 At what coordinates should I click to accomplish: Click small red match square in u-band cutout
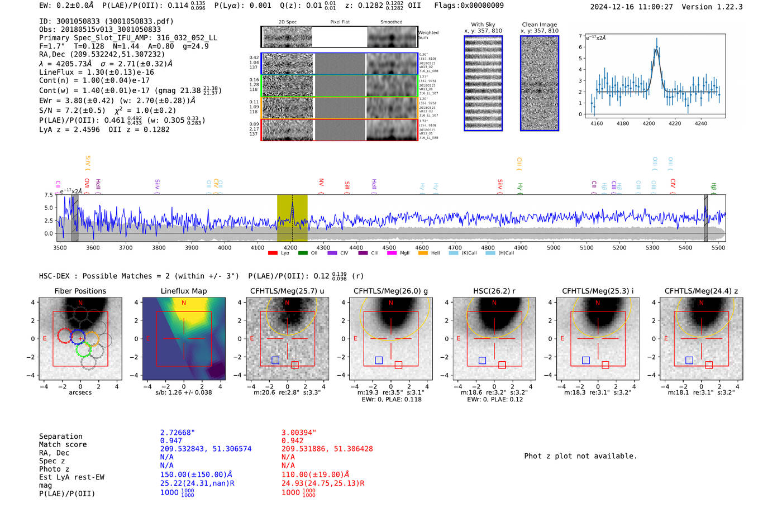[x=295, y=365]
